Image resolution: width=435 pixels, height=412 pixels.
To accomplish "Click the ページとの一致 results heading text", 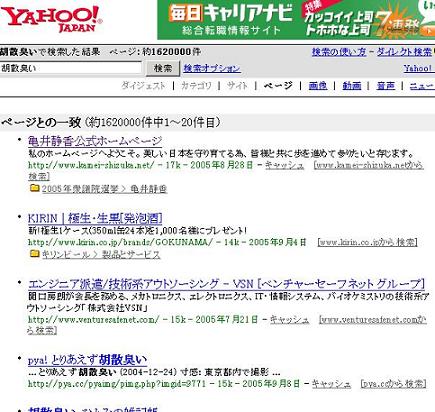I will (x=41, y=123).
